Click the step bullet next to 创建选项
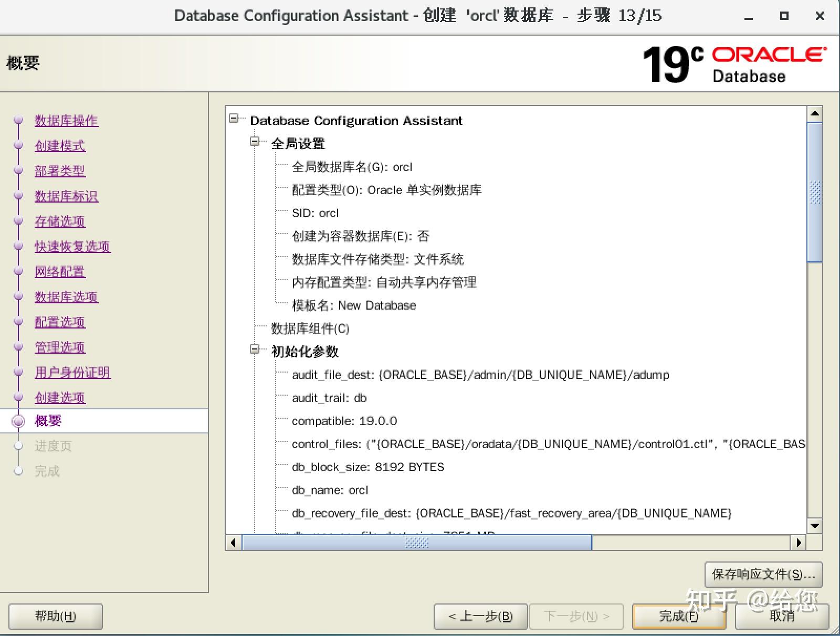This screenshot has height=636, width=840. point(19,398)
